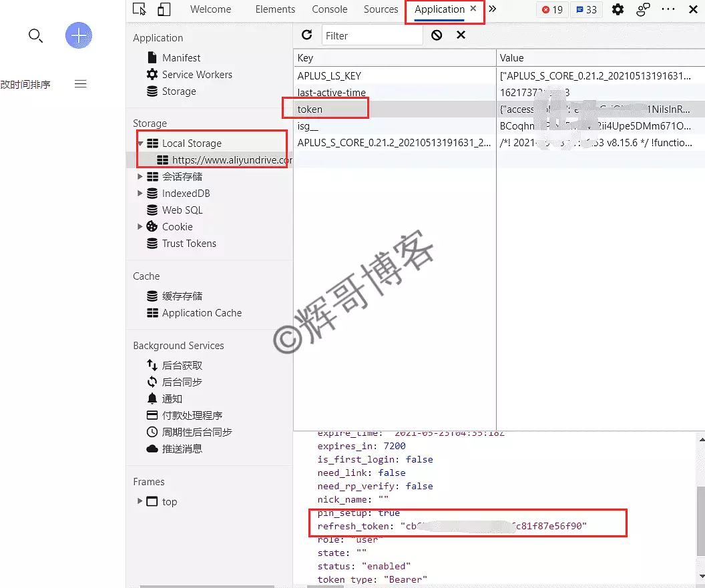Switch to the Console tab
Viewport: 705px width, 588px height.
click(330, 9)
